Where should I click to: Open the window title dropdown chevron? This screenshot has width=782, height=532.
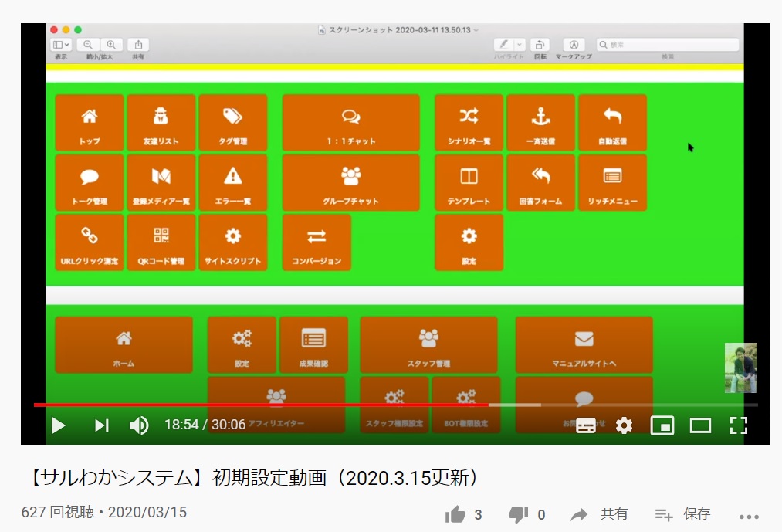tap(476, 30)
